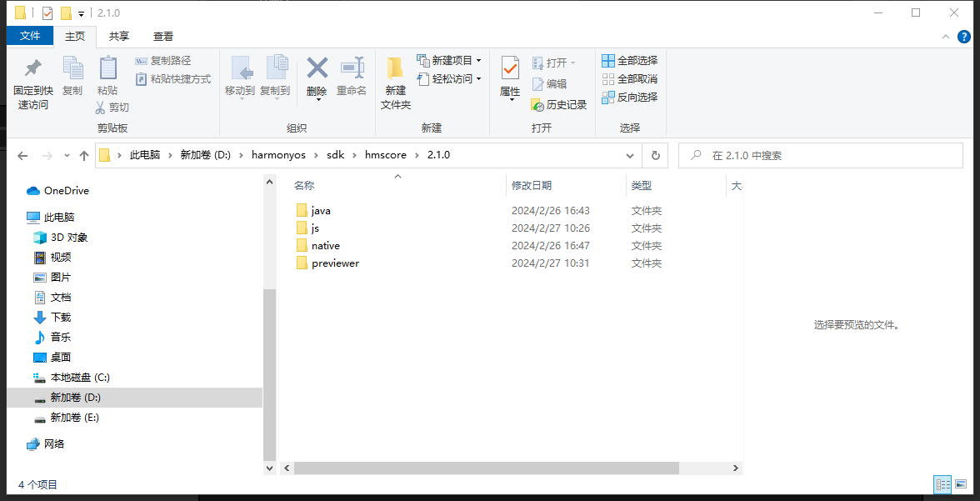Create a New folder (新建文件夹)

396,83
